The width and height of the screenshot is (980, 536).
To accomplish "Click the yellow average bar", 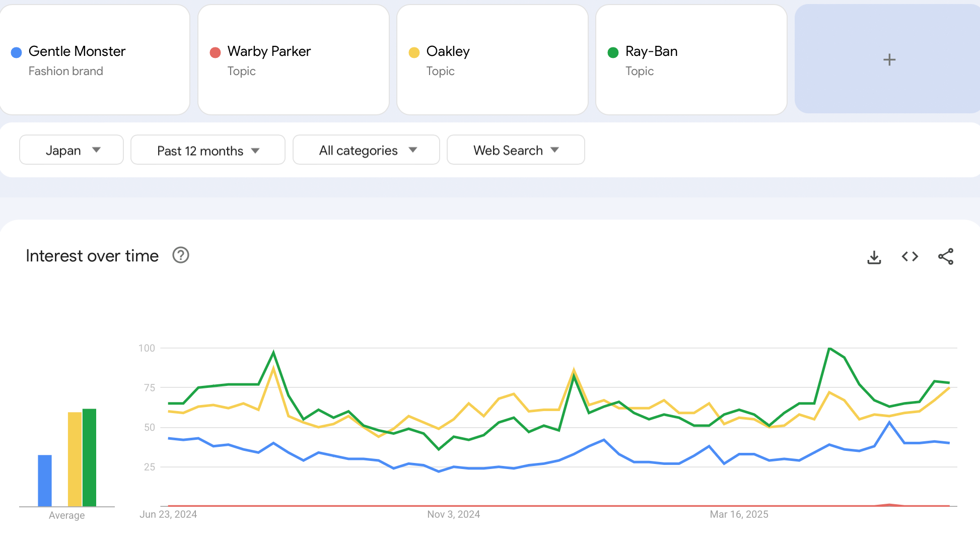I will tap(75, 459).
